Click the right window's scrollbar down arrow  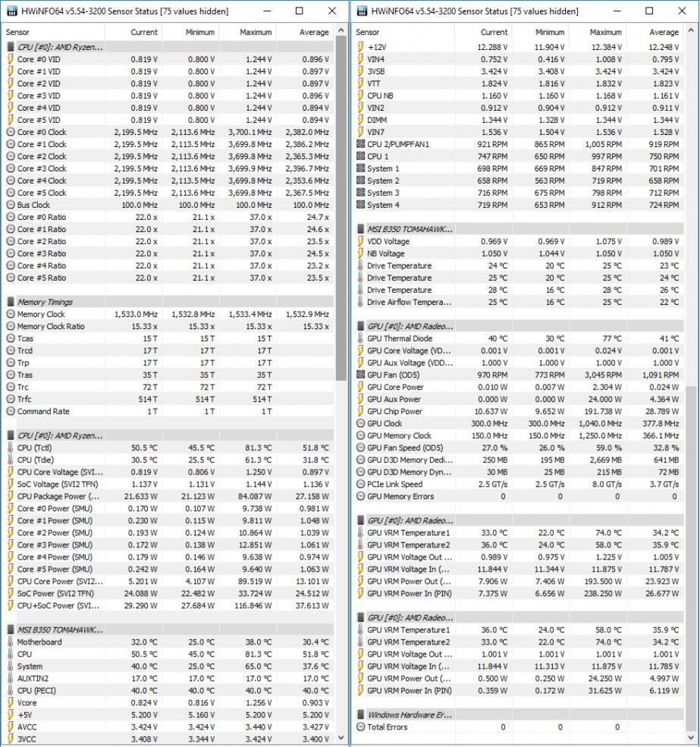click(x=691, y=737)
